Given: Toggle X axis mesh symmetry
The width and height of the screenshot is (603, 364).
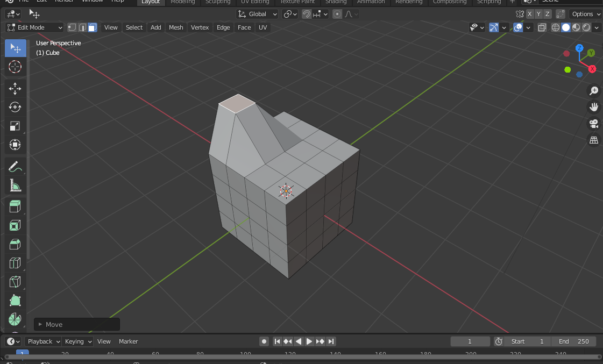Looking at the screenshot, I should 530,14.
